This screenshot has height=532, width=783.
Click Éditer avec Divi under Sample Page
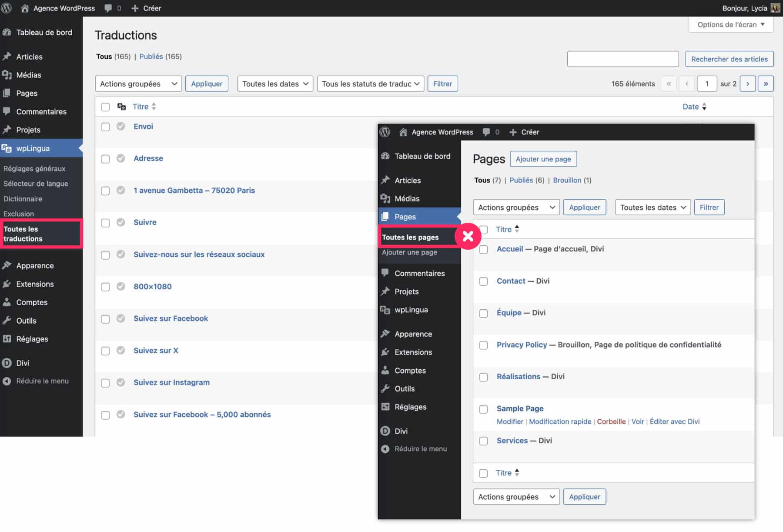coord(675,422)
